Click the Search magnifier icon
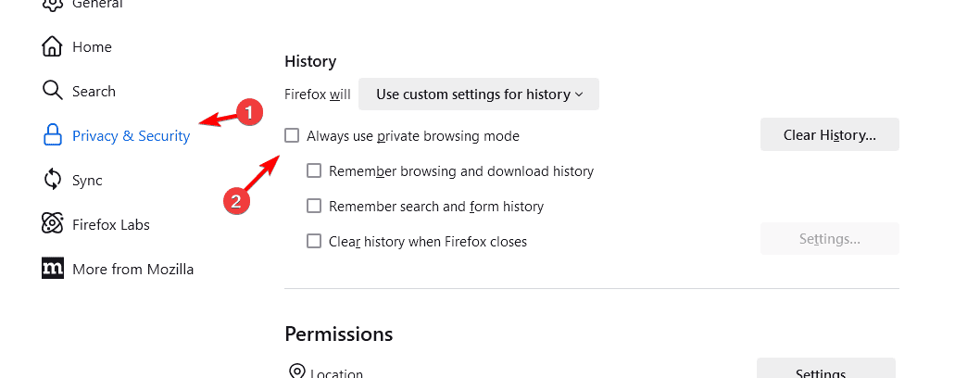Image resolution: width=980 pixels, height=378 pixels. (53, 91)
